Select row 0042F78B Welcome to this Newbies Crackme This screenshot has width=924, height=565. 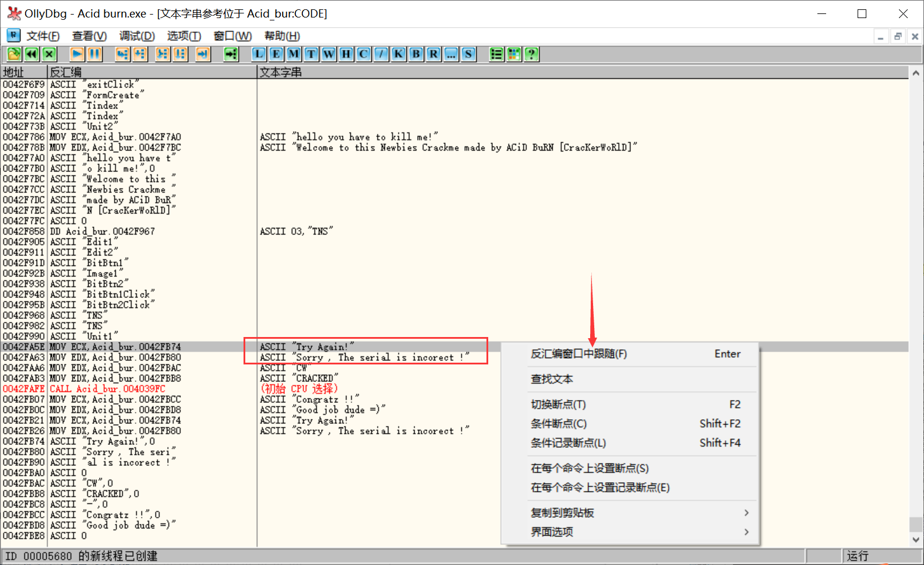pos(454,148)
